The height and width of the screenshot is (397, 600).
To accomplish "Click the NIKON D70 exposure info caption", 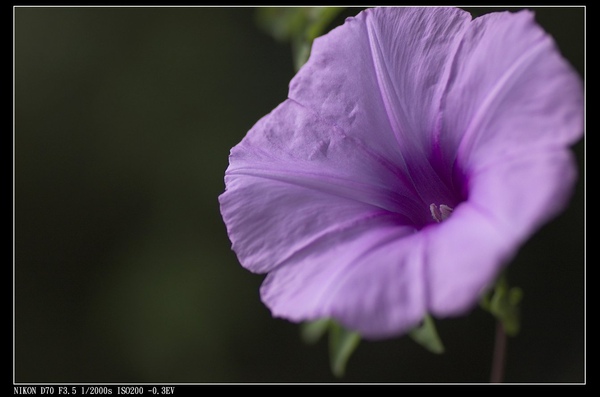I will pyautogui.click(x=94, y=391).
